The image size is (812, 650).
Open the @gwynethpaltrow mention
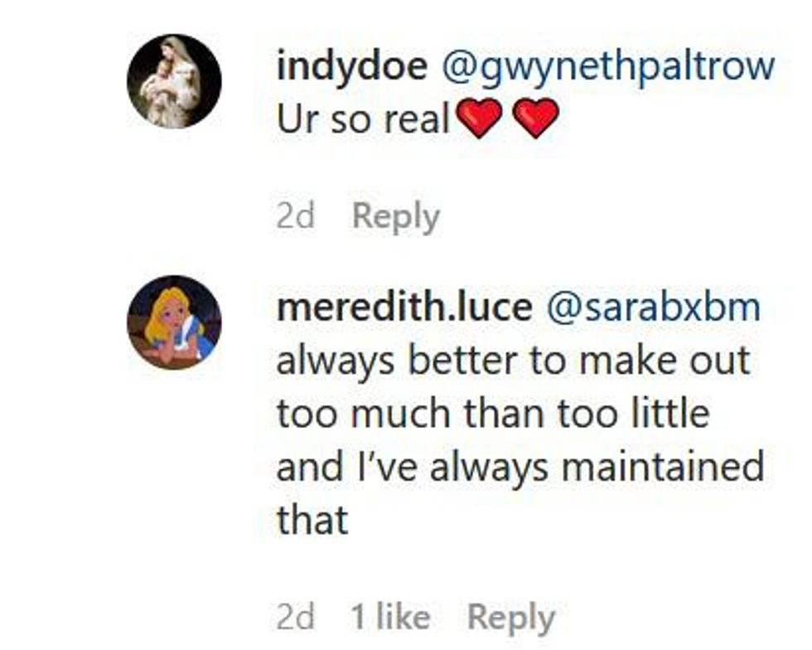[x=609, y=67]
